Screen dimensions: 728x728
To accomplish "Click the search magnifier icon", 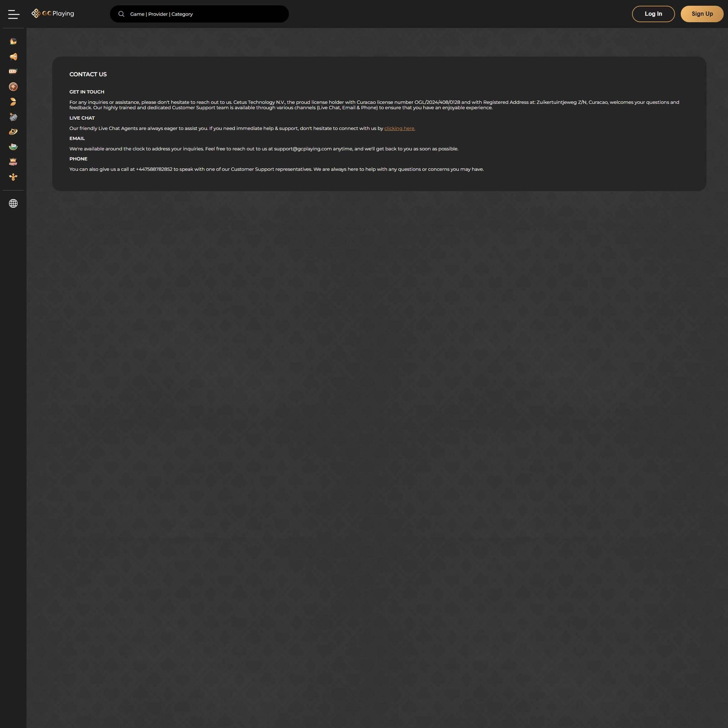I will coord(121,14).
